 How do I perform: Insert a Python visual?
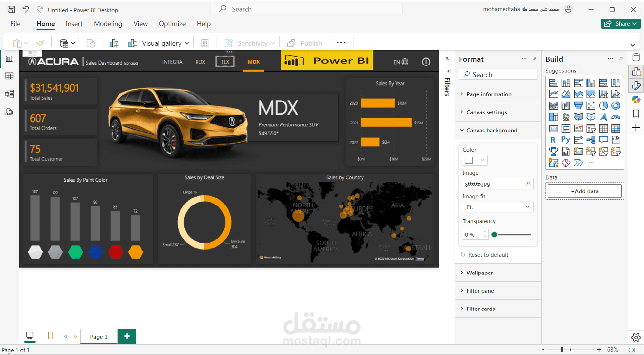click(566, 140)
